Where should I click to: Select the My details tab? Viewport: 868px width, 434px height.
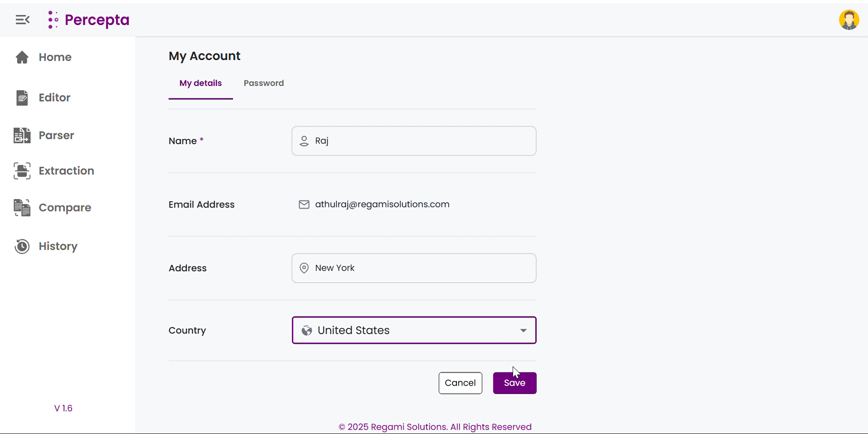click(200, 83)
